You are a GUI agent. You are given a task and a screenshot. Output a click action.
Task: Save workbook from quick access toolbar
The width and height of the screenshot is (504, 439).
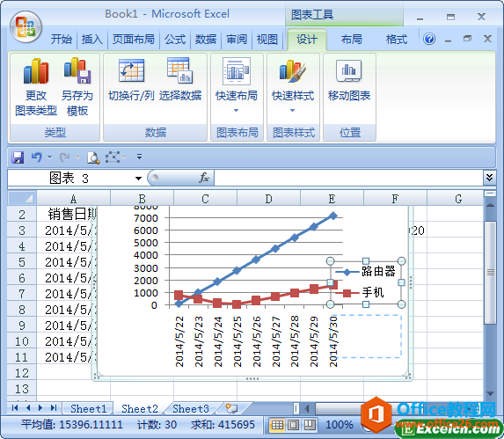18,157
